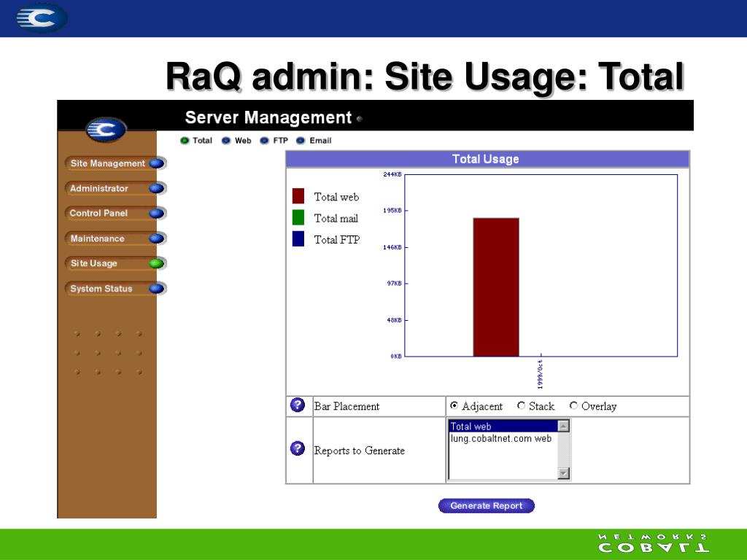Switch to the FTP usage tab

point(274,141)
